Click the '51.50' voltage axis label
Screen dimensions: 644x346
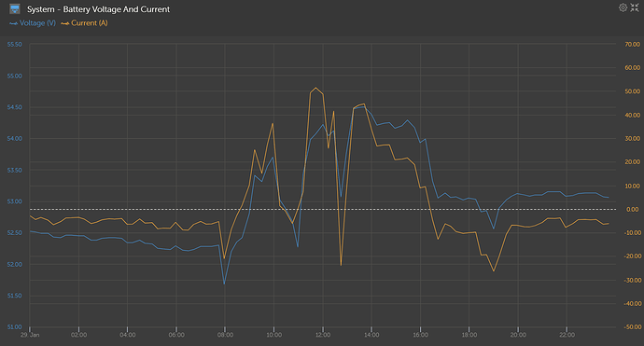point(14,296)
